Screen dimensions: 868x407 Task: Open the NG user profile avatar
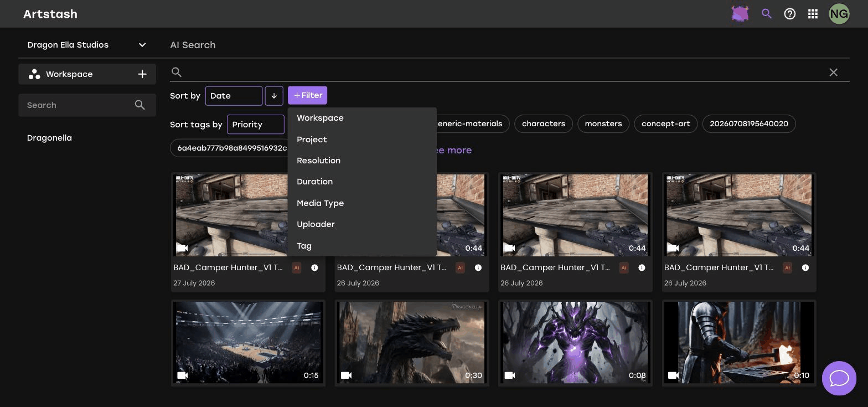pyautogui.click(x=839, y=14)
